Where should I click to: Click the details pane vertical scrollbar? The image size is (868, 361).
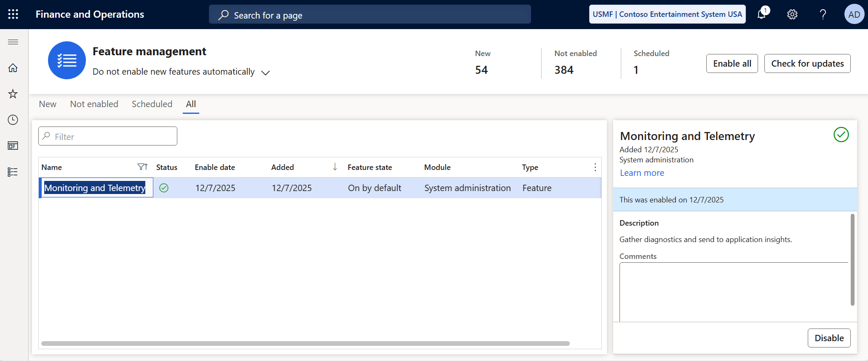852,259
